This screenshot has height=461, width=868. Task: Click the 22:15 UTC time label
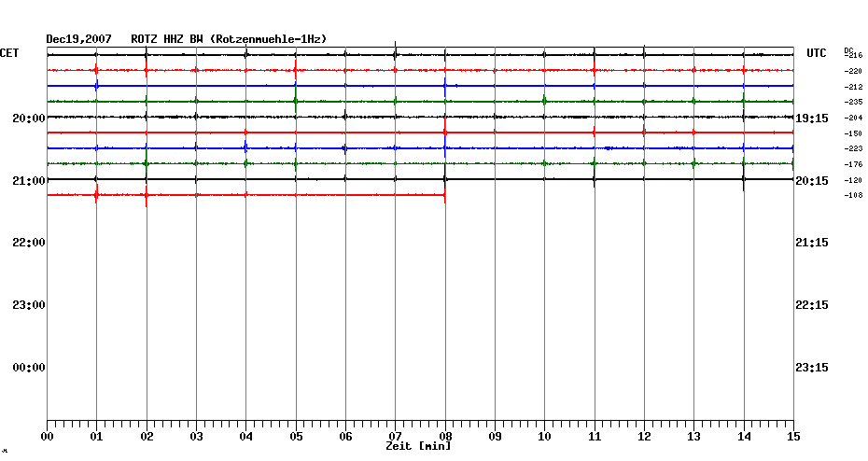tap(812, 305)
